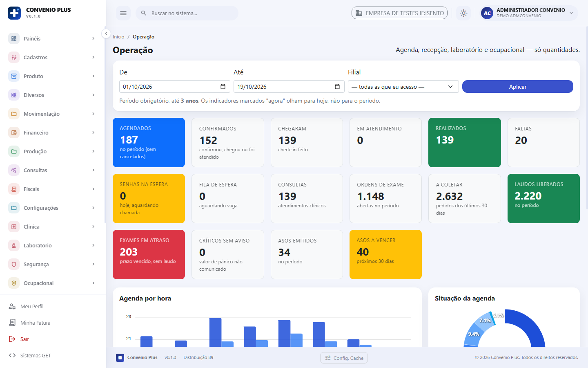Image resolution: width=588 pixels, height=368 pixels.
Task: Click the Segurança shield icon
Action: 14,264
